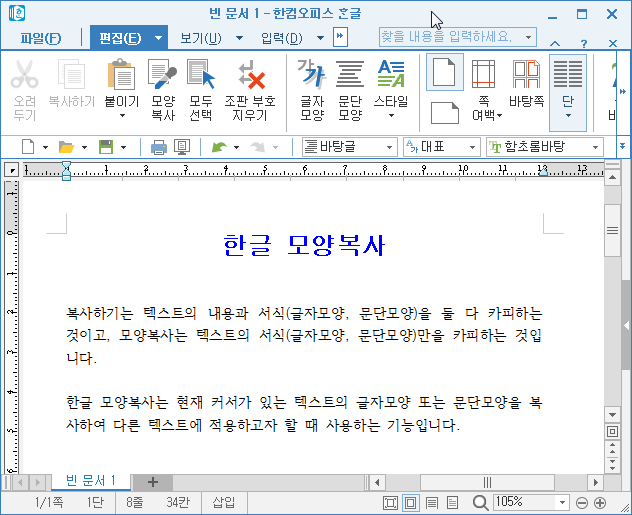
Task: Close the document with the small X
Action: pyautogui.click(x=613, y=43)
